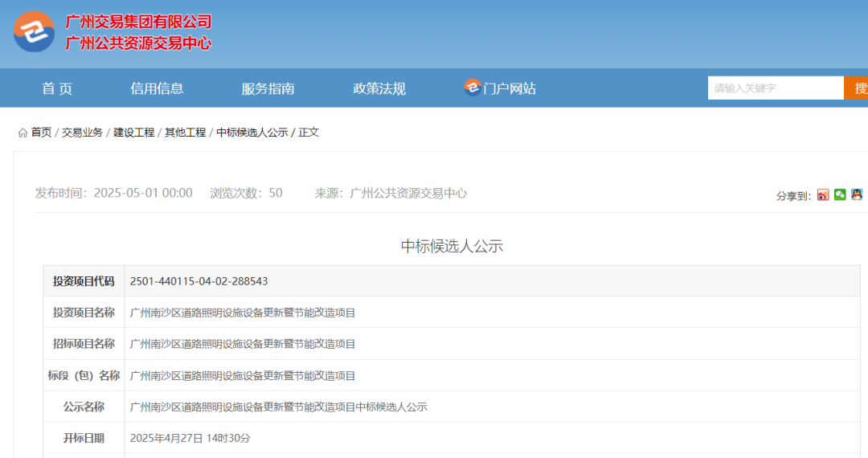Viewport: 868px width, 458px height.
Task: Click the home breadcrumb house icon
Action: [23, 133]
